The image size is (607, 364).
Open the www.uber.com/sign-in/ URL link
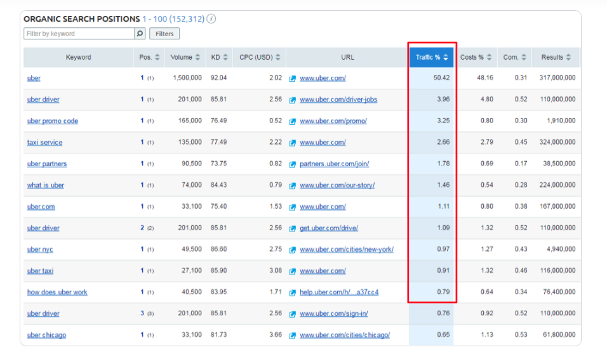(x=334, y=313)
